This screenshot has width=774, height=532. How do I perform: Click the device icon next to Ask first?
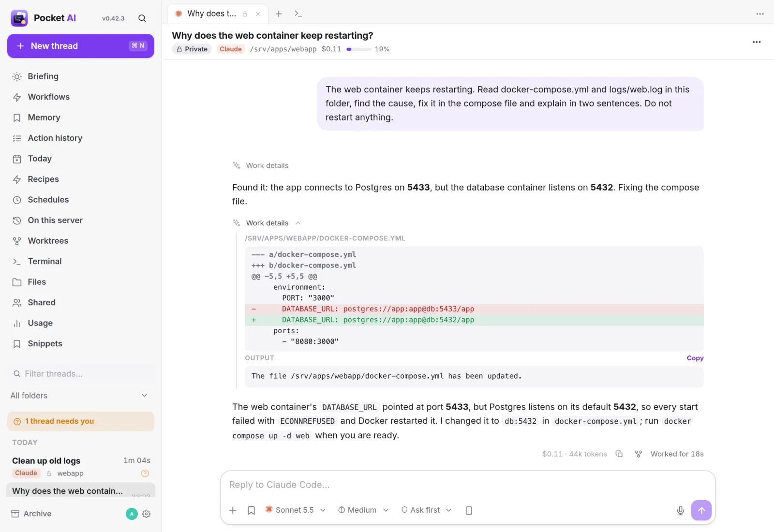point(469,510)
